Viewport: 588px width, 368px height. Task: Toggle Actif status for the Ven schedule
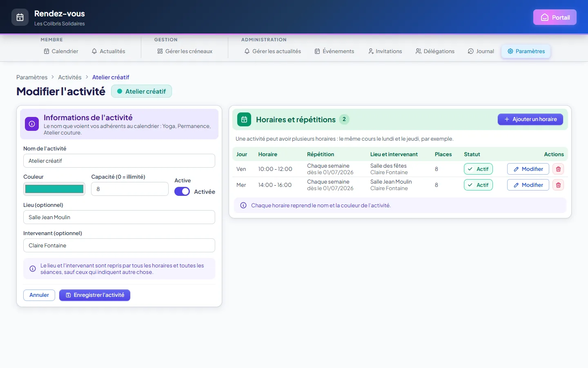(x=478, y=169)
